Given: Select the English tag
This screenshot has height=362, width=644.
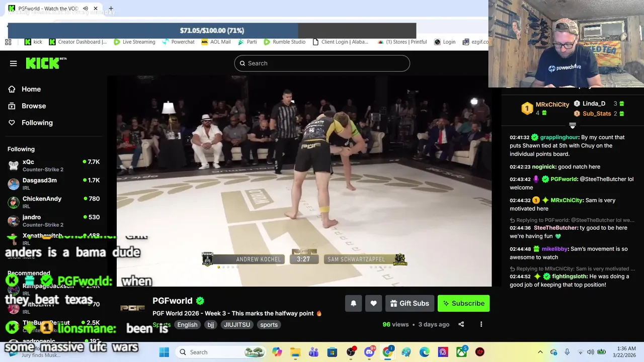Looking at the screenshot, I should [187, 325].
